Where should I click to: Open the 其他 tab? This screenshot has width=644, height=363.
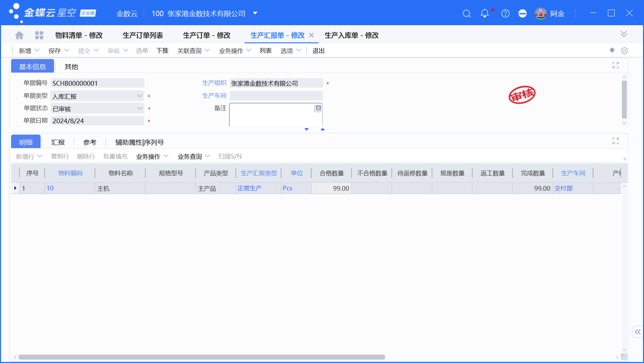pos(71,66)
